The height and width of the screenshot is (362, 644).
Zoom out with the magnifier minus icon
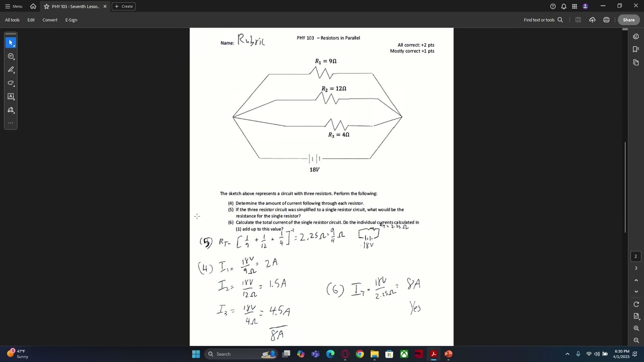[636, 340]
